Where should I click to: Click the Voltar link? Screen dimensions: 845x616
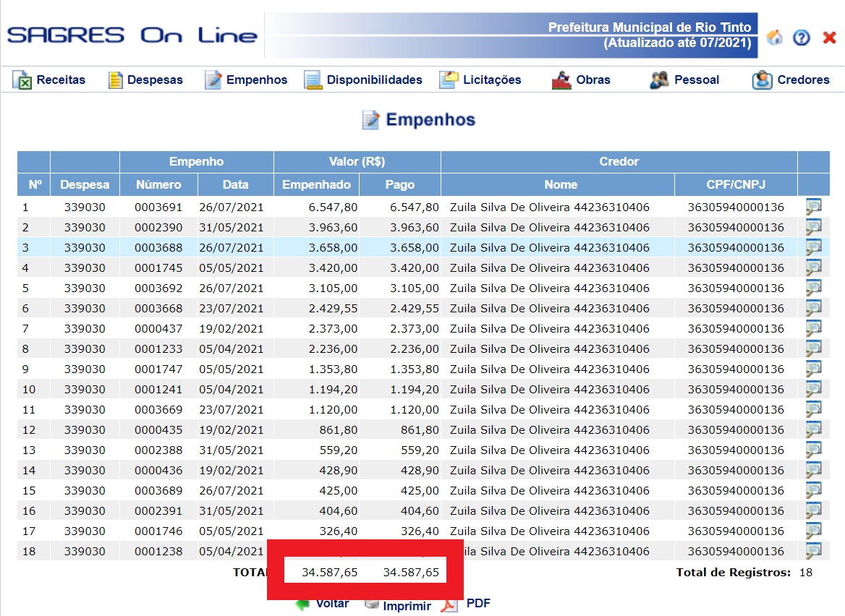pyautogui.click(x=331, y=604)
